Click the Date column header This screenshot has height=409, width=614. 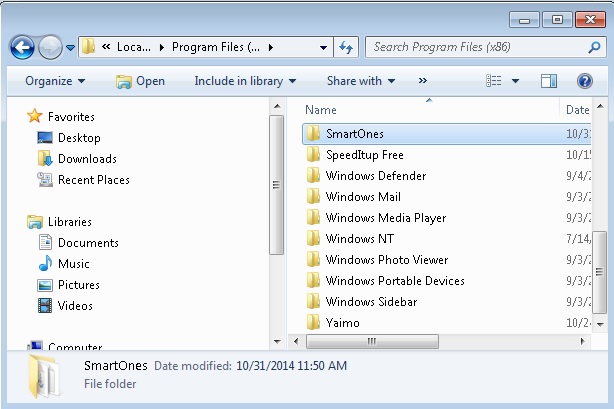coord(576,110)
